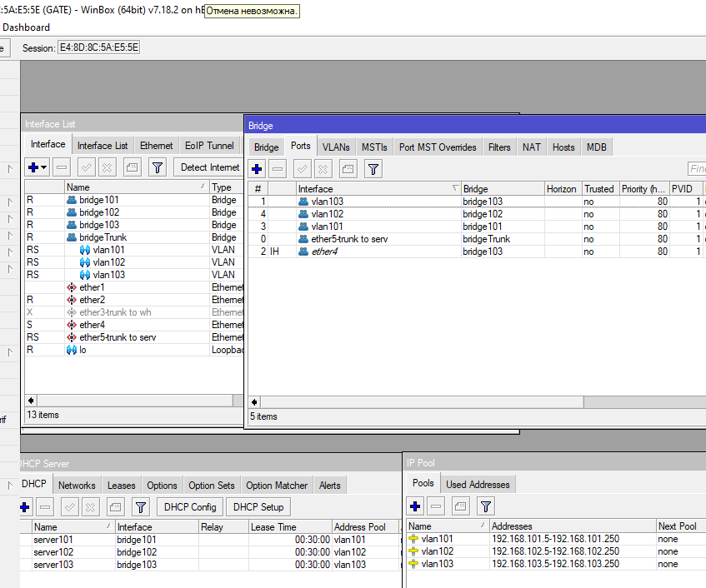Sort DHCP servers by Name column
Viewport: 706px width, 588px height.
(73, 527)
